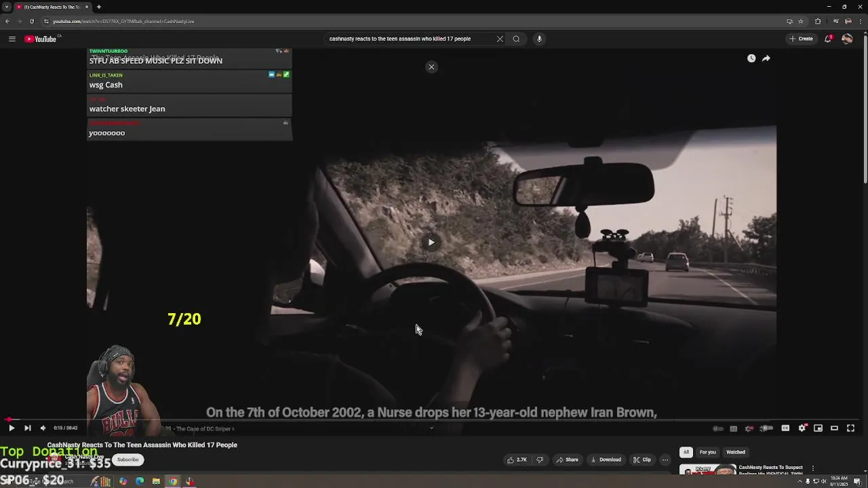Open Windows notification center
This screenshot has height=488, width=868.
pyautogui.click(x=858, y=481)
